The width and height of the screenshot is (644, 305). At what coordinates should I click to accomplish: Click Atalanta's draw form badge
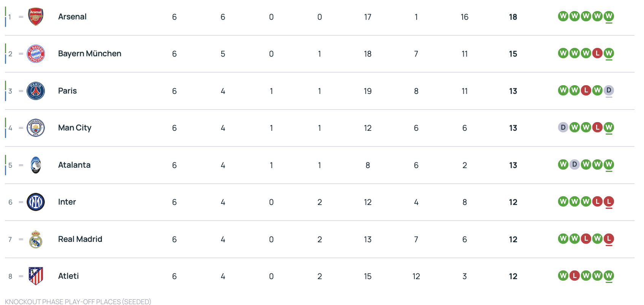click(574, 164)
